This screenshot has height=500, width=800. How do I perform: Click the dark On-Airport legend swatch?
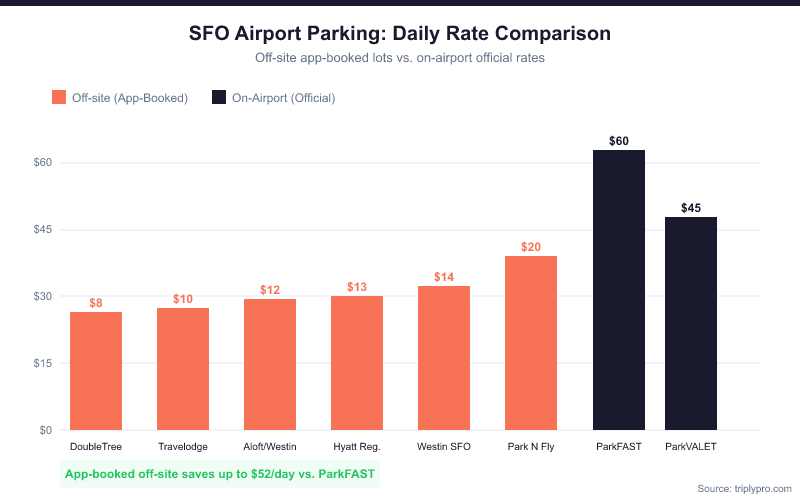tap(219, 98)
